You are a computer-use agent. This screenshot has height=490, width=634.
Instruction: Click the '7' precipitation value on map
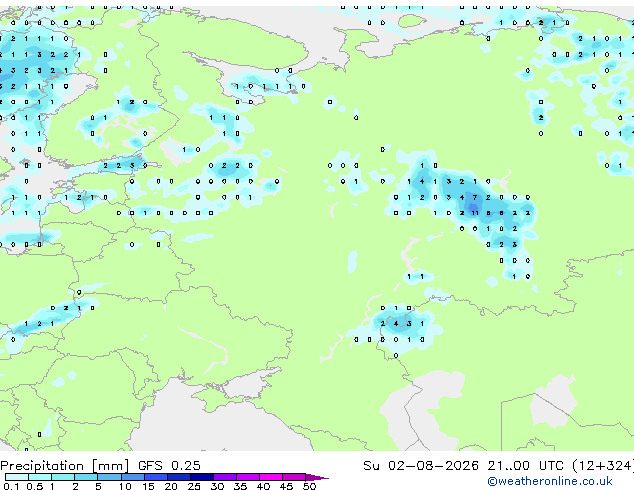click(x=475, y=197)
